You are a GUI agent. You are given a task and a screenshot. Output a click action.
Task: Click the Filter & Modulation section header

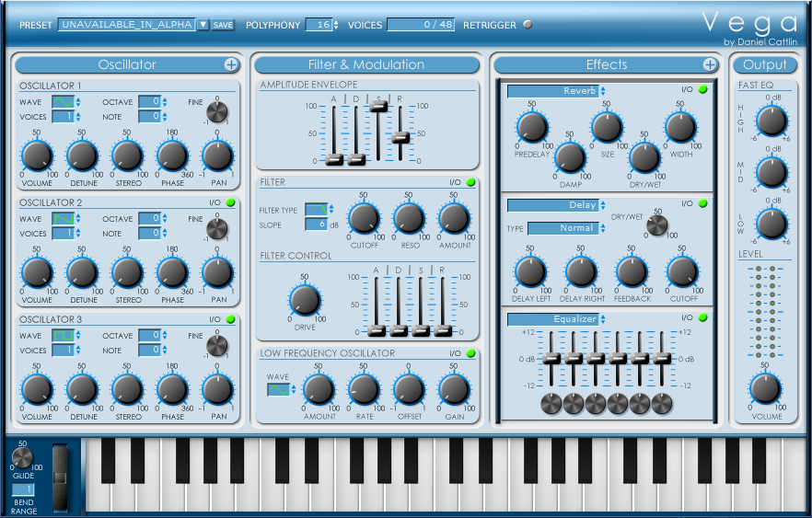click(x=366, y=64)
